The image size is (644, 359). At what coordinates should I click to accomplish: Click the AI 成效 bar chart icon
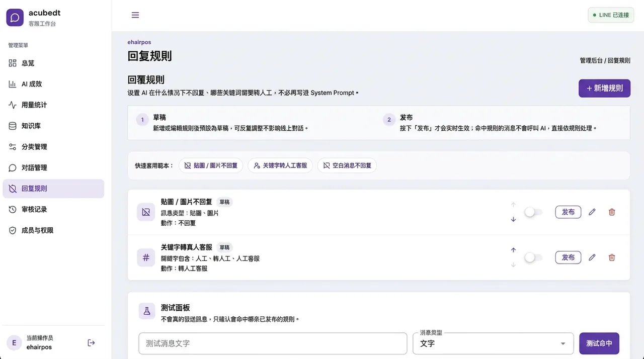[x=13, y=84]
